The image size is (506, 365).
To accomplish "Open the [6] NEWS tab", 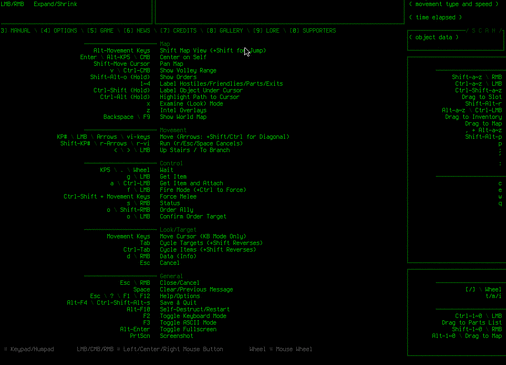I will coord(137,31).
